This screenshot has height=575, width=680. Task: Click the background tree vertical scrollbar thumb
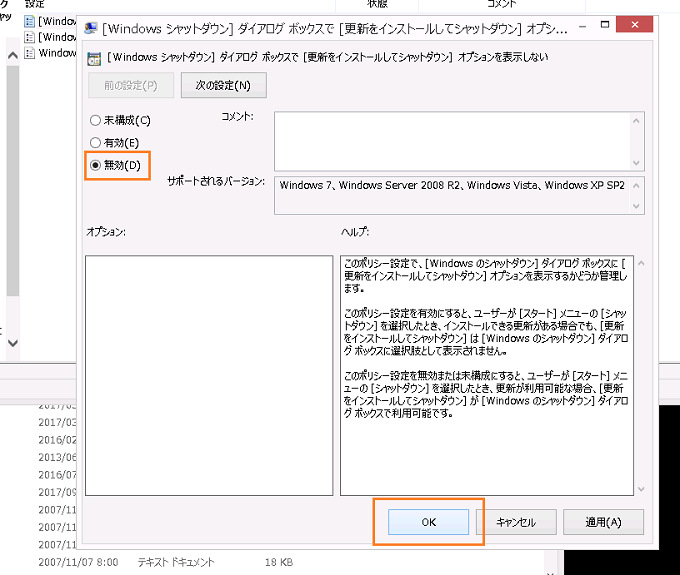[x=13, y=181]
